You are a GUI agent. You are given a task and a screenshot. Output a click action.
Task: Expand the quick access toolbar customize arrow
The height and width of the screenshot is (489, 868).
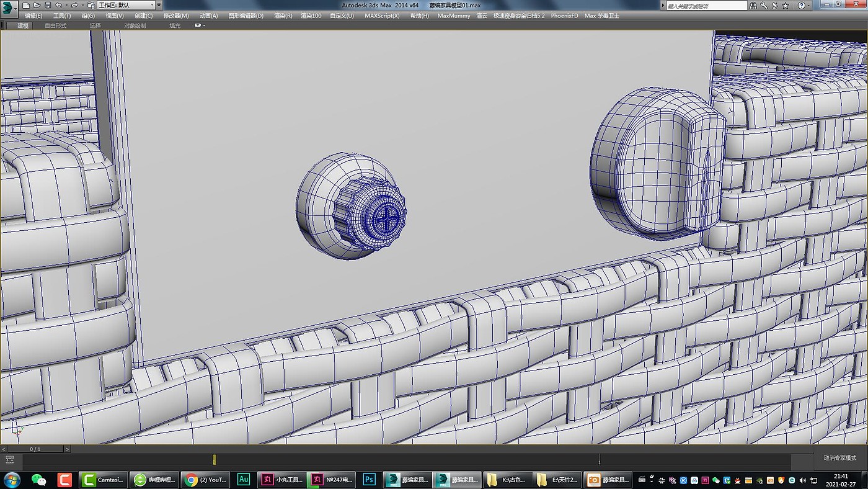(x=159, y=5)
